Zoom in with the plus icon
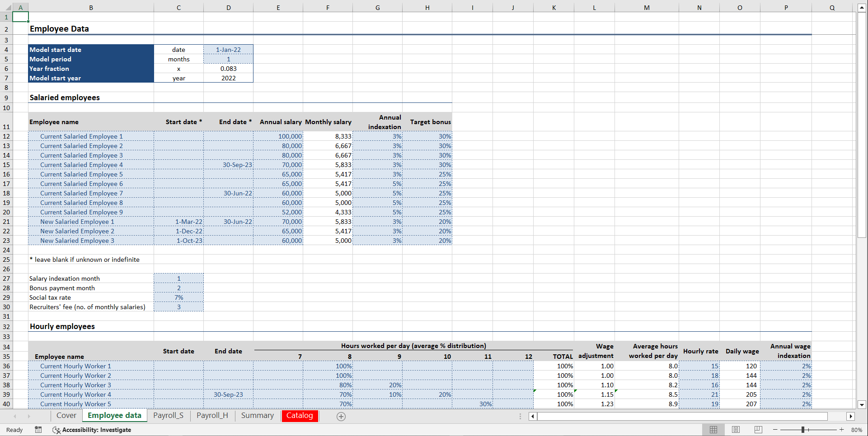The image size is (868, 436). (841, 429)
